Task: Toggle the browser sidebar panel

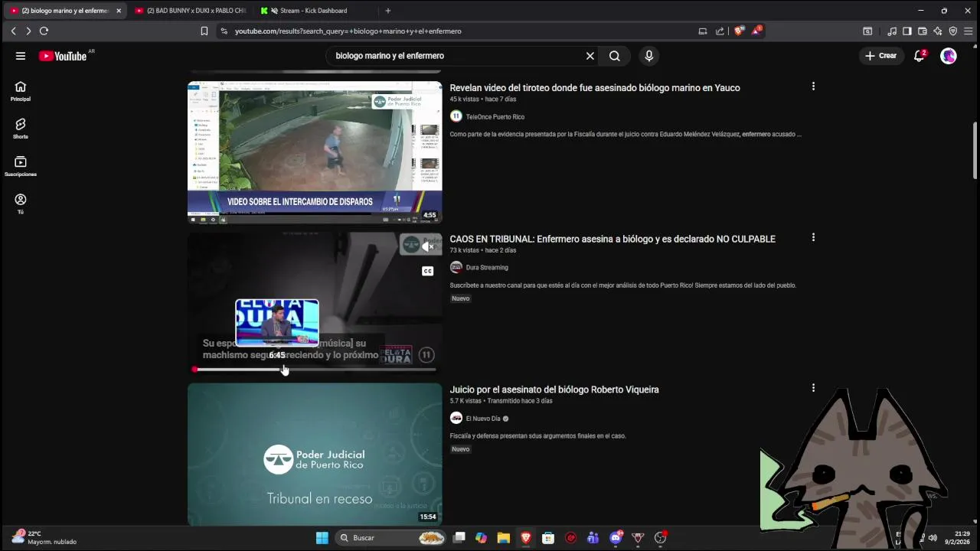Action: pos(907,31)
